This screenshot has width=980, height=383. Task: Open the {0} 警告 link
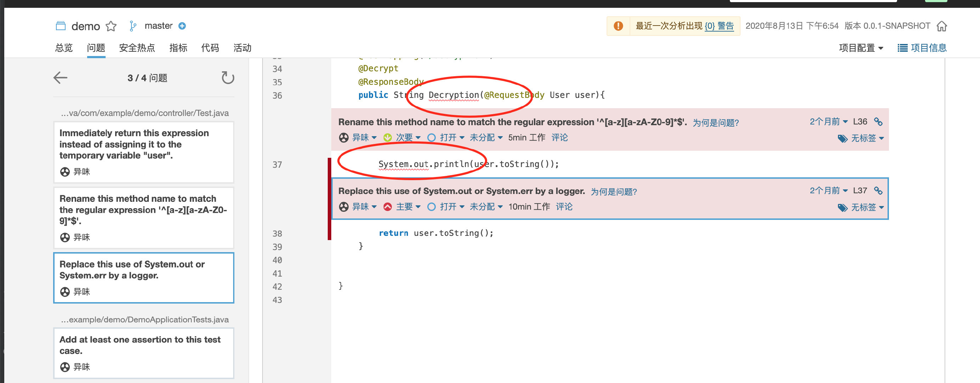(719, 26)
